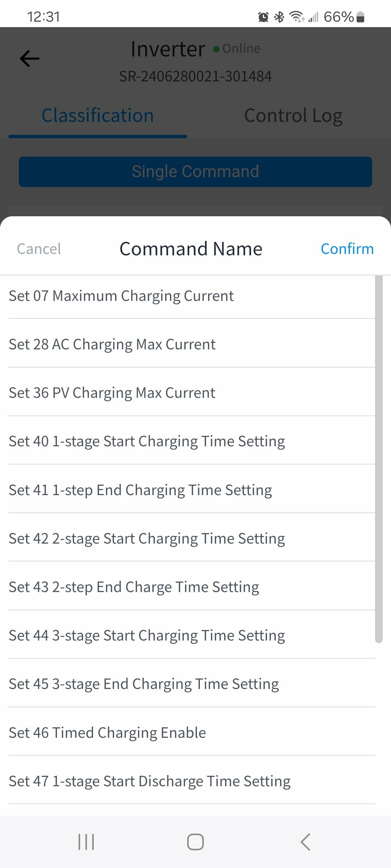Tap the alarm icon in status bar
The height and width of the screenshot is (868, 391).
pos(263,17)
